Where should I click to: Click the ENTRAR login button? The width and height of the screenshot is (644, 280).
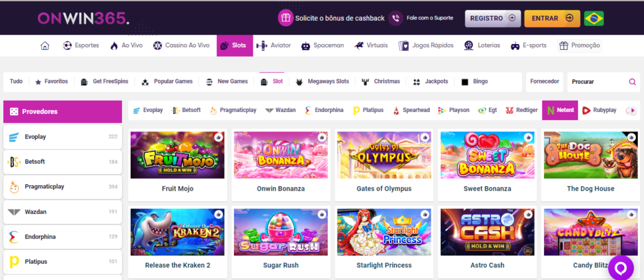point(552,18)
